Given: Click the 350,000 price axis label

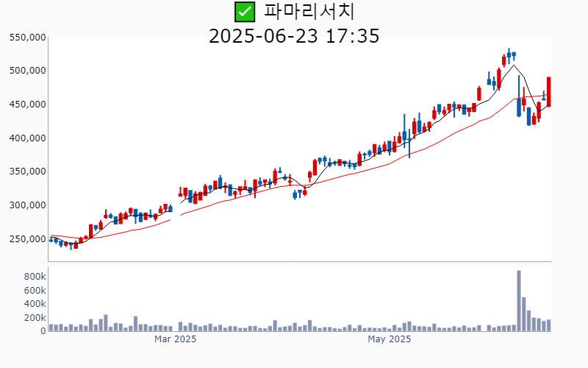Looking at the screenshot, I should tap(28, 171).
